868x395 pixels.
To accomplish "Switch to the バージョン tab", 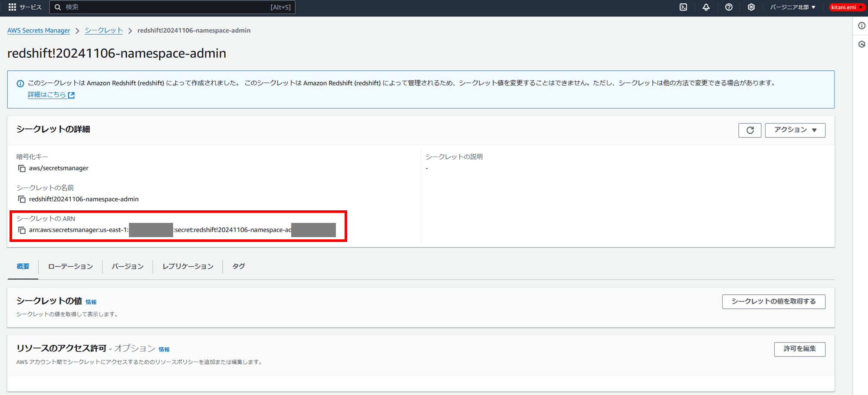I will pyautogui.click(x=128, y=266).
